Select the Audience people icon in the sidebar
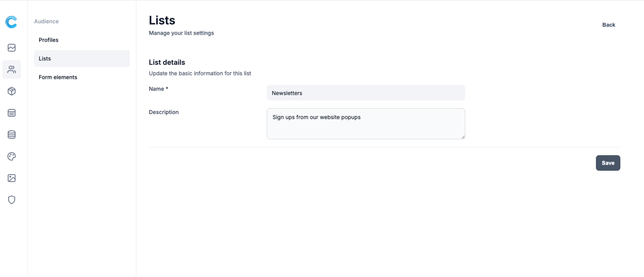 11,70
